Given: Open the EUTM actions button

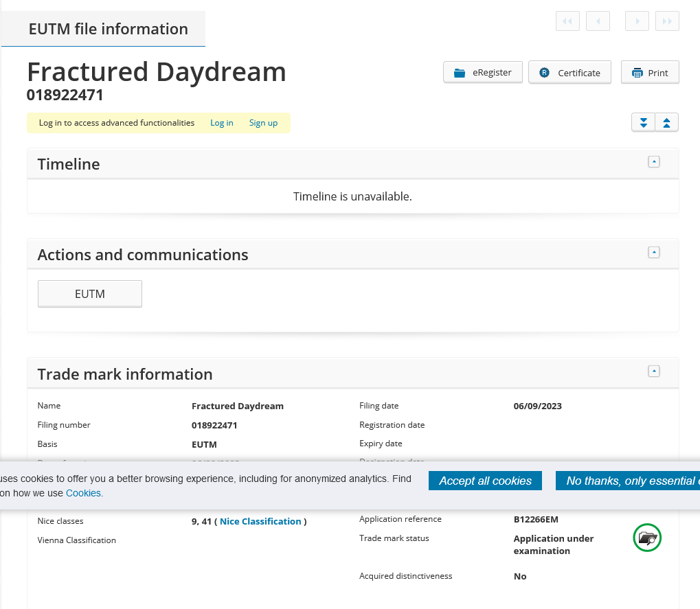Looking at the screenshot, I should (x=90, y=294).
